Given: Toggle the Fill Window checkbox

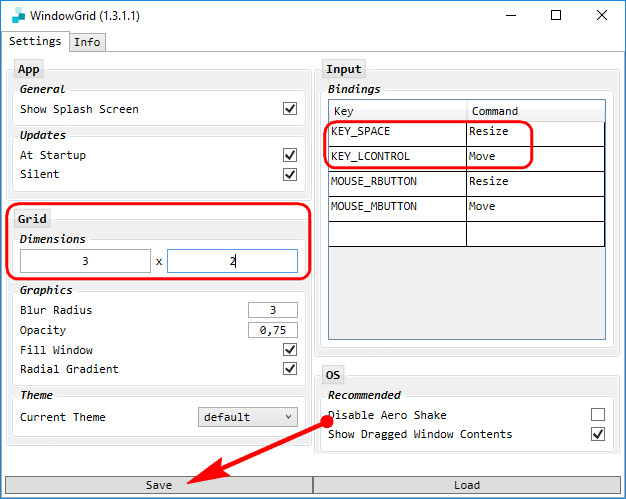Looking at the screenshot, I should [290, 350].
